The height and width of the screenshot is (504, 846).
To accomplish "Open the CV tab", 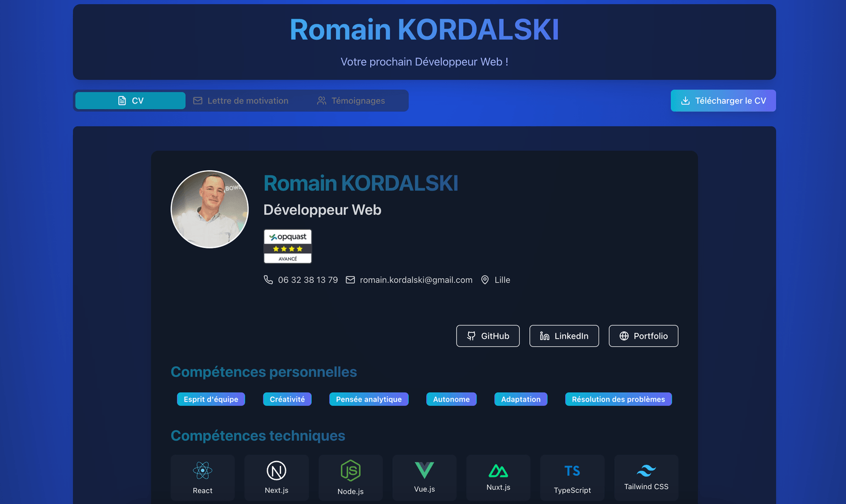I will pos(131,101).
